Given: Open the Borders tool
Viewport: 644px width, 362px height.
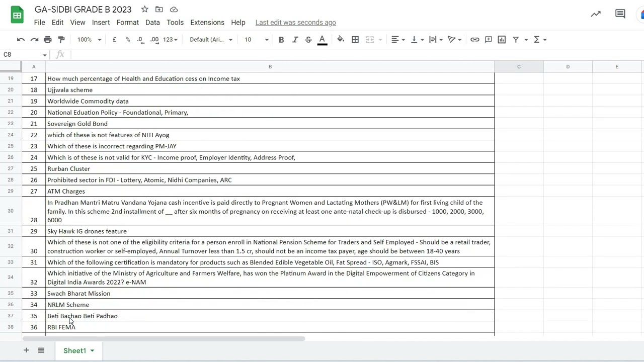Looking at the screenshot, I should (355, 39).
